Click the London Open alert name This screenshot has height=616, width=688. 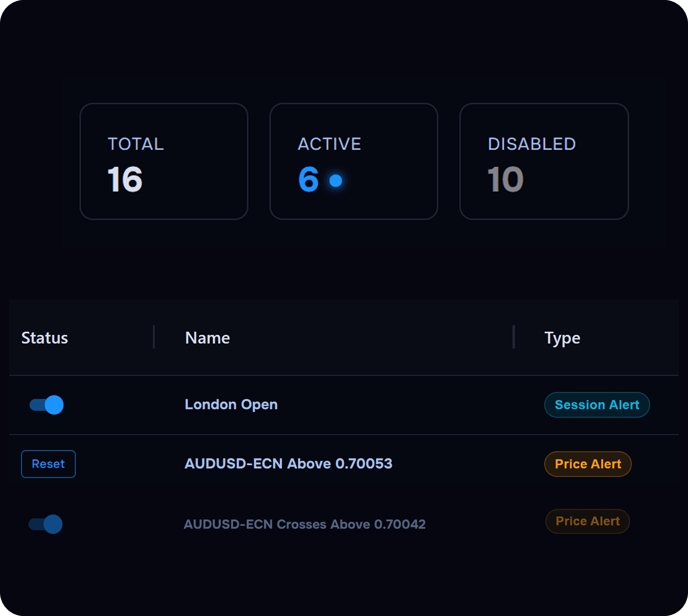click(x=231, y=405)
